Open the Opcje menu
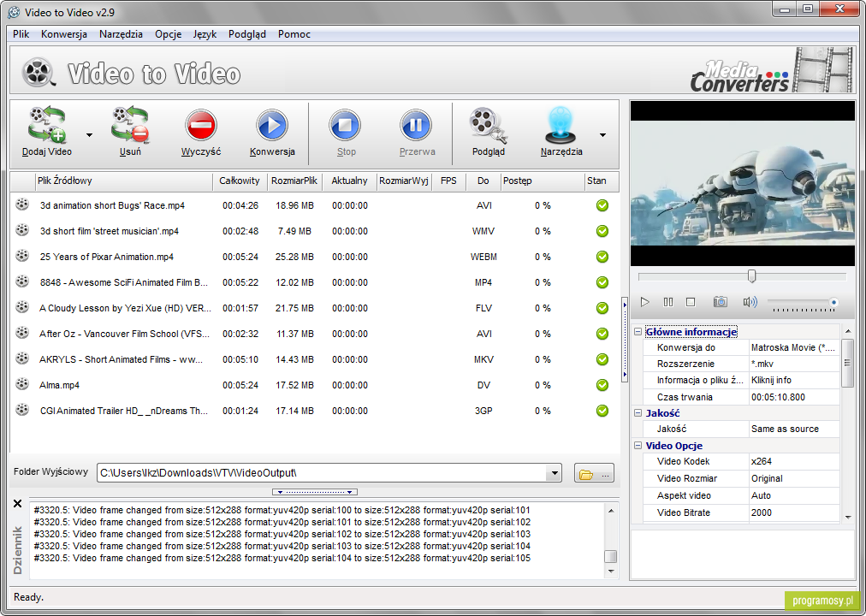 [x=169, y=34]
